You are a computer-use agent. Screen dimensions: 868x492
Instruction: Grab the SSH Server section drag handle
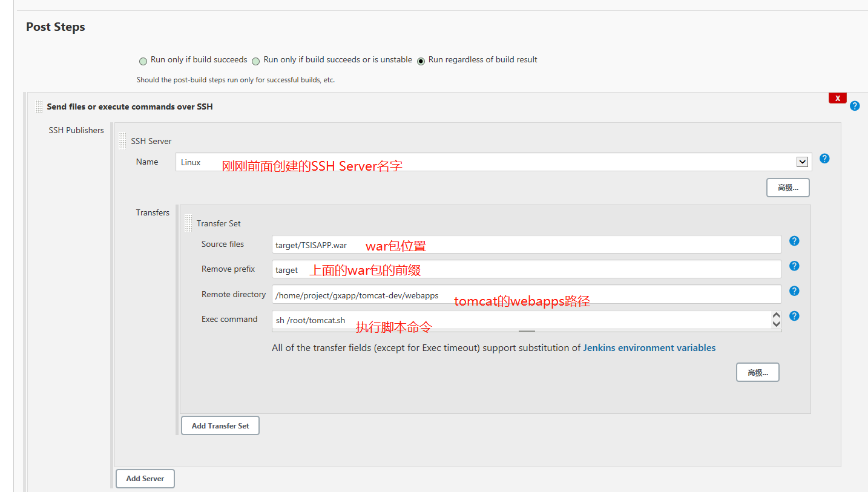click(122, 140)
